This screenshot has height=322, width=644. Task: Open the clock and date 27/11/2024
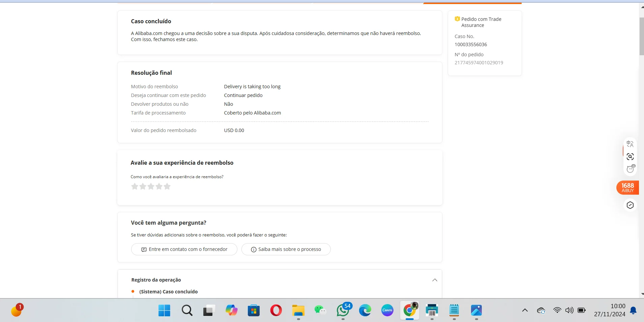610,310
